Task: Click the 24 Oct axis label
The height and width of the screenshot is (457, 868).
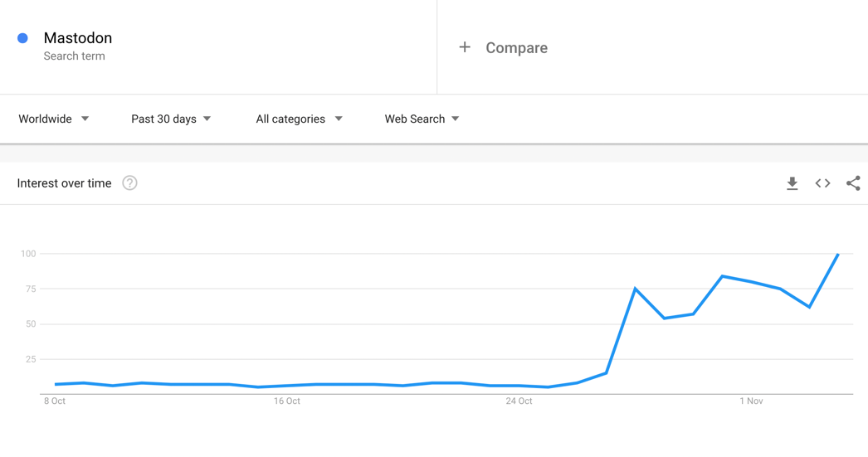Action: pos(519,401)
